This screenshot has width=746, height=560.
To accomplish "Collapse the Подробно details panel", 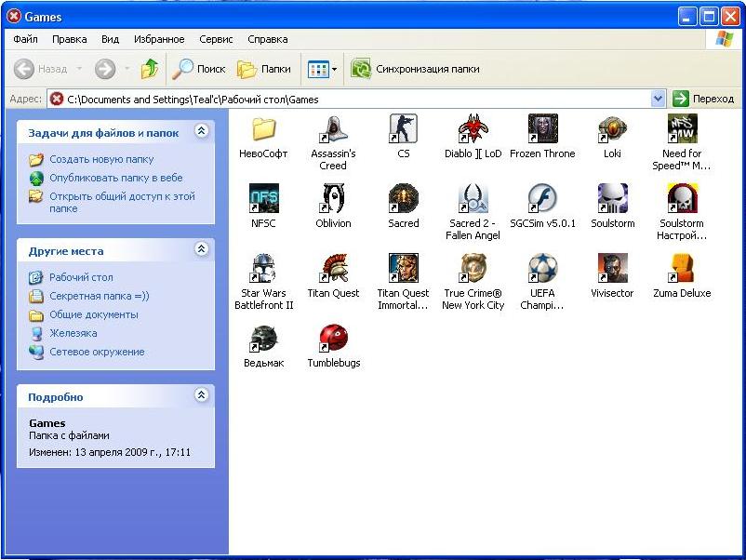I will click(201, 396).
